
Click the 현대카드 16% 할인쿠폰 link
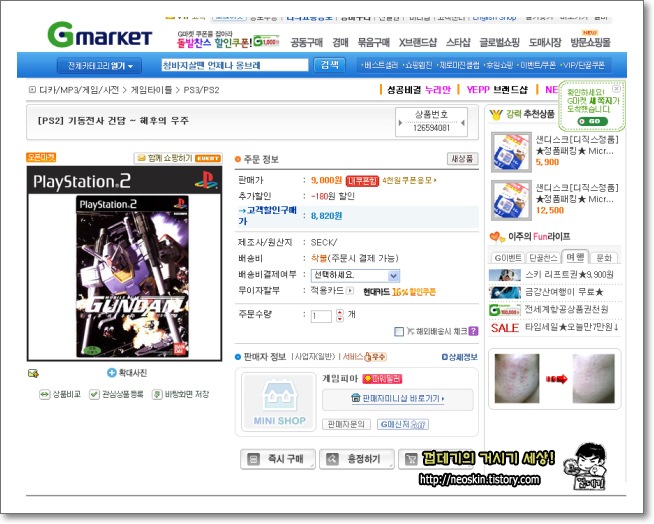click(x=399, y=292)
